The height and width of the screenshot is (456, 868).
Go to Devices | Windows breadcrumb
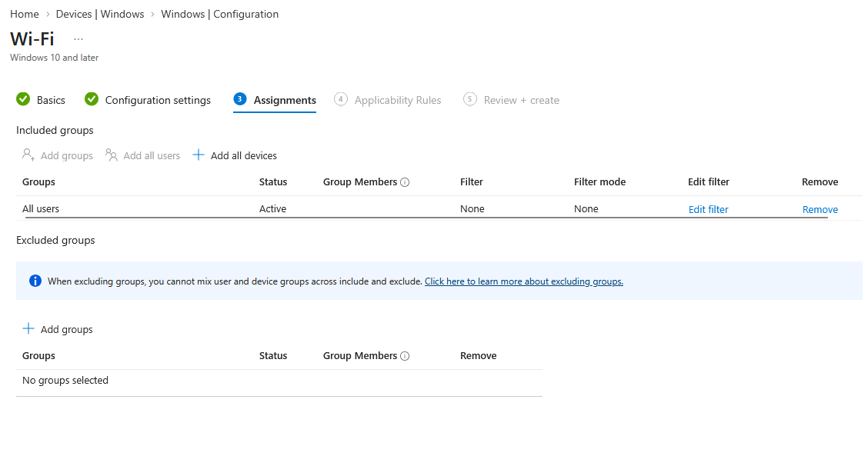(100, 14)
